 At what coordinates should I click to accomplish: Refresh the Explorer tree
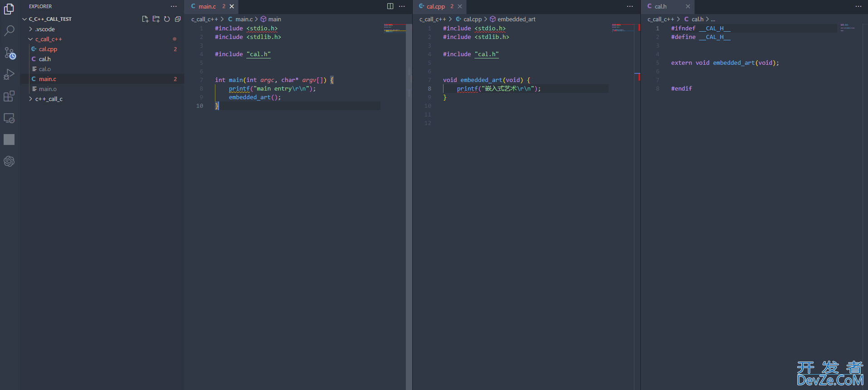point(167,19)
